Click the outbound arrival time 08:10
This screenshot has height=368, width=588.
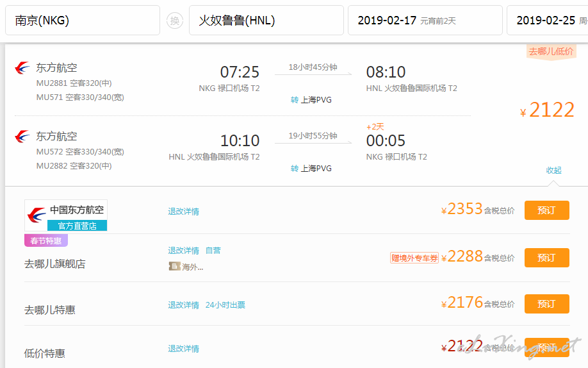click(386, 72)
